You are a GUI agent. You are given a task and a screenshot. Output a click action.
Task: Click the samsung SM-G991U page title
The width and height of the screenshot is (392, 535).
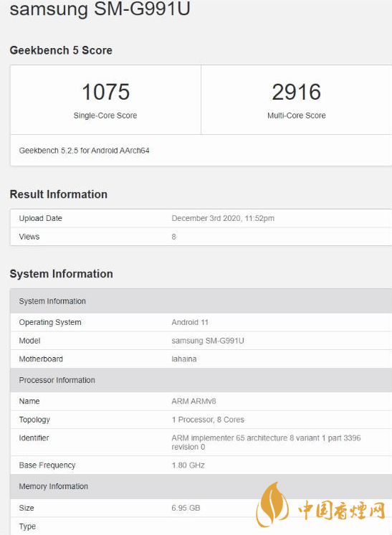tap(100, 9)
